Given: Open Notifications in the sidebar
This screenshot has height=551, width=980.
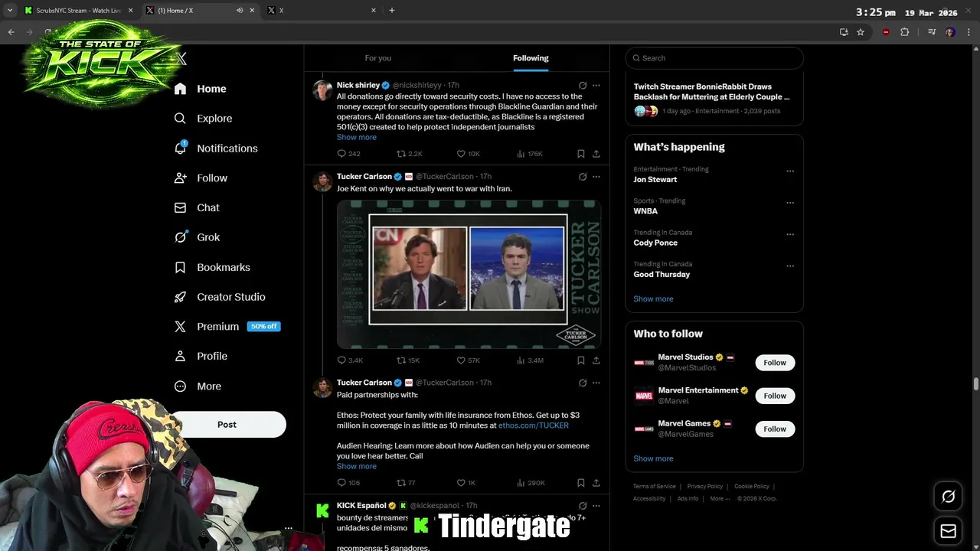Looking at the screenshot, I should (x=216, y=148).
